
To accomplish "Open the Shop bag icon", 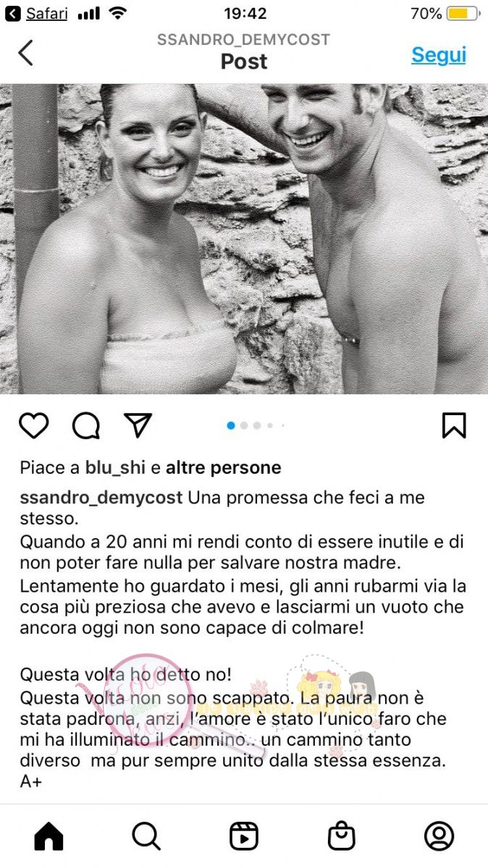I will [x=341, y=836].
